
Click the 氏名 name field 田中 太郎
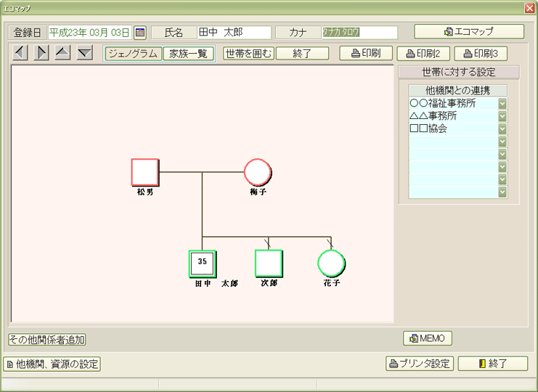[x=235, y=33]
